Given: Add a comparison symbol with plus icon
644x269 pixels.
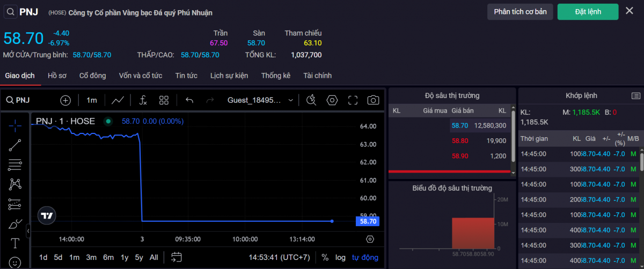Looking at the screenshot, I should pos(65,100).
